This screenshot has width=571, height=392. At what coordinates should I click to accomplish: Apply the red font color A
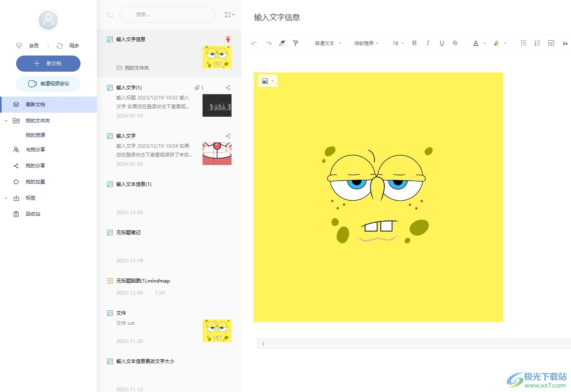click(476, 43)
